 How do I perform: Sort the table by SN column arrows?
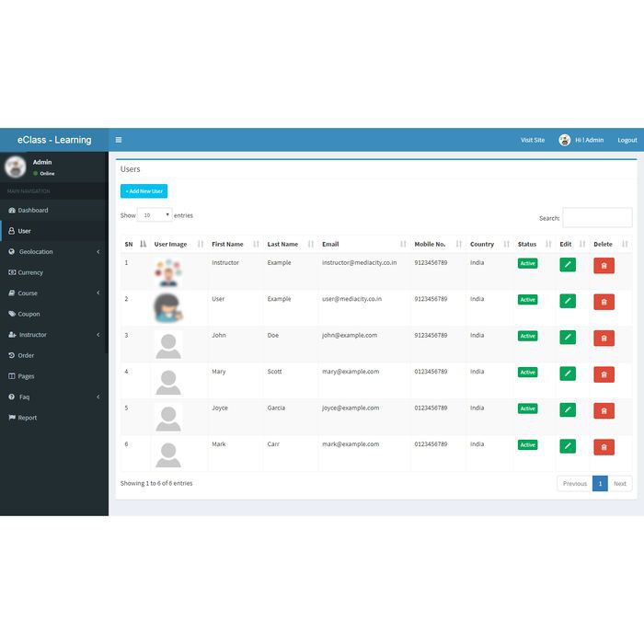(x=143, y=244)
